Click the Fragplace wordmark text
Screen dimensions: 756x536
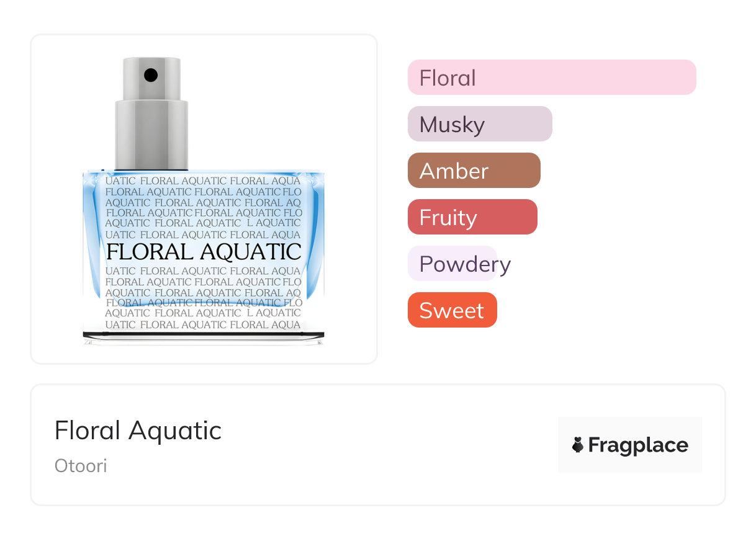click(638, 445)
